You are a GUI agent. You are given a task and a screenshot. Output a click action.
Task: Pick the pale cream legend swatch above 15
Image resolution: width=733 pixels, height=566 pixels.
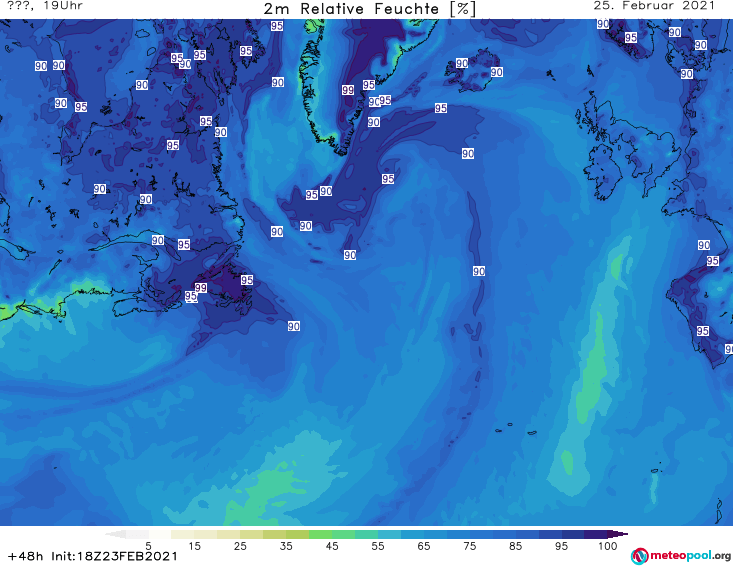[x=183, y=534]
